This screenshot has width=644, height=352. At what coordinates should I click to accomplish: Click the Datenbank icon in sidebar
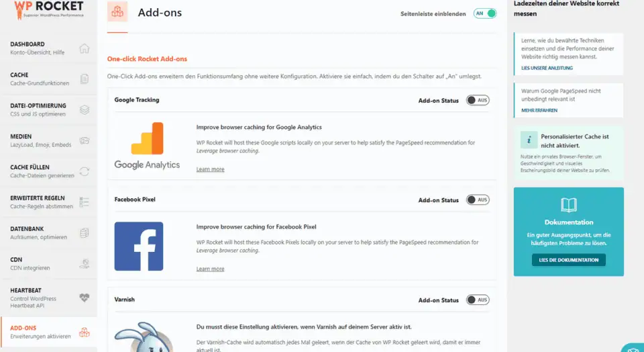click(x=84, y=233)
